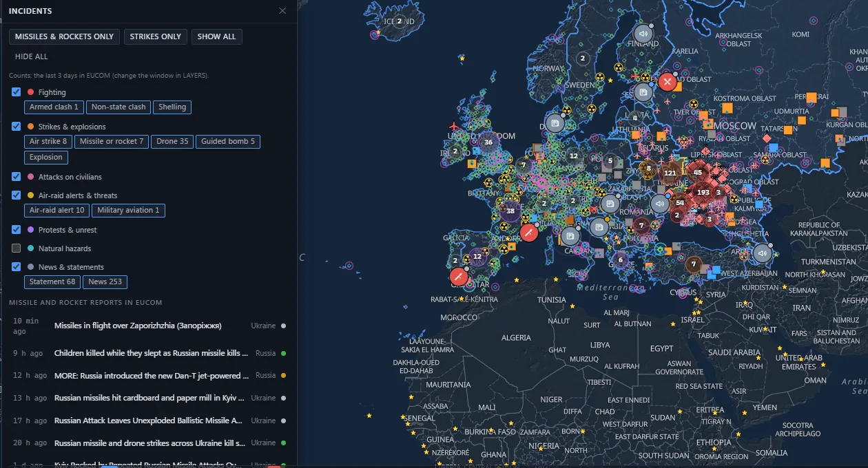Open the 7 cluster over Turkey
868x468 pixels.
694,264
